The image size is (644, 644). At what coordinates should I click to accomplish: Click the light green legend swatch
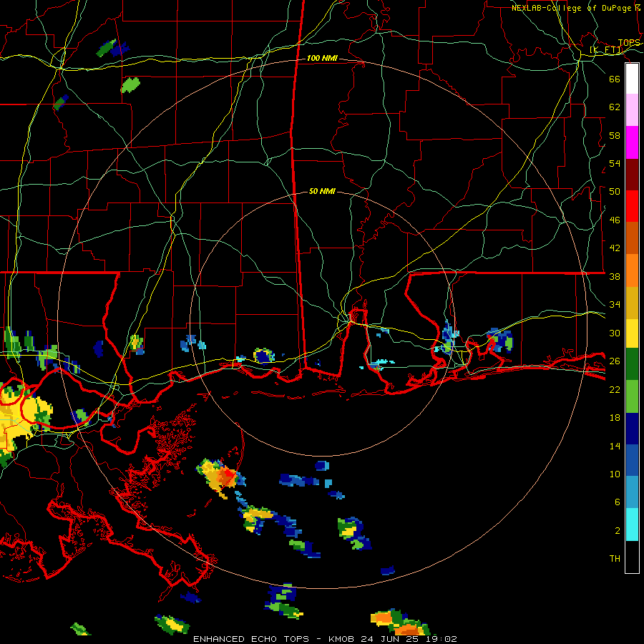[x=632, y=396]
